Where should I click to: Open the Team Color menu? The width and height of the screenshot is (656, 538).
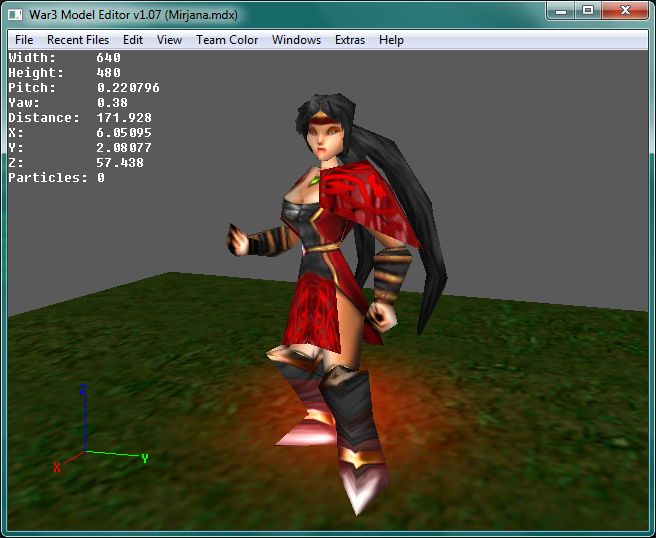pos(227,40)
